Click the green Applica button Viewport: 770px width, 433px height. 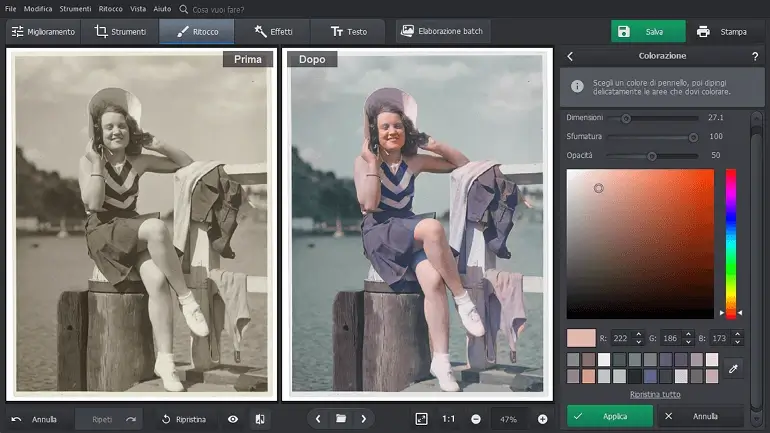point(610,416)
